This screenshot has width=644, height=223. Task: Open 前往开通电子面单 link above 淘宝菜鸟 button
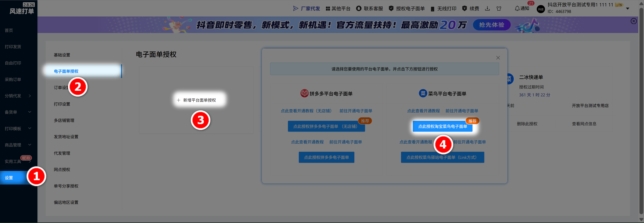point(461,111)
